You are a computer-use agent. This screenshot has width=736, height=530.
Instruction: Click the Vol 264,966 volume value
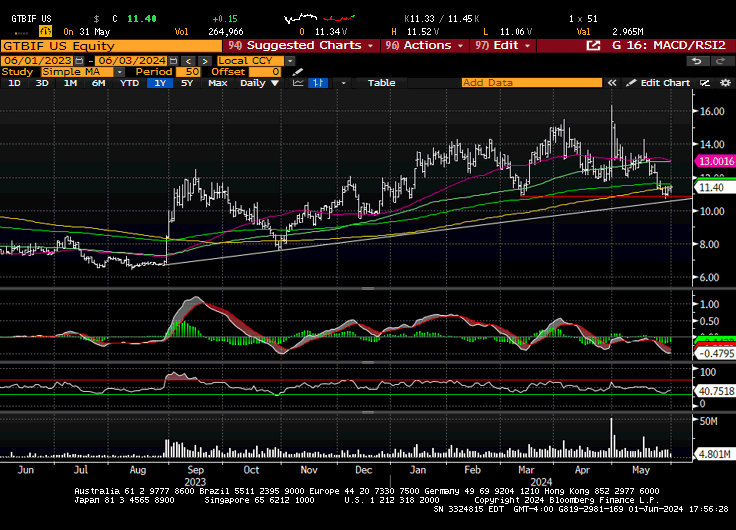(226, 32)
